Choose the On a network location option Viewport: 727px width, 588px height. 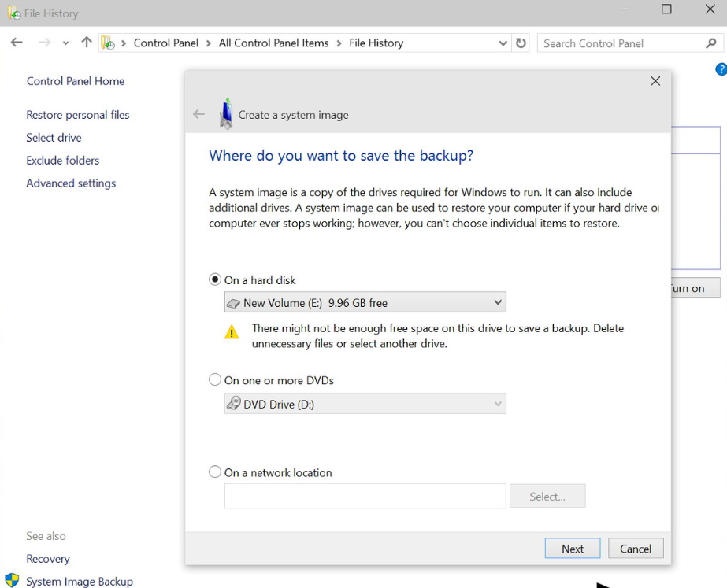click(215, 472)
